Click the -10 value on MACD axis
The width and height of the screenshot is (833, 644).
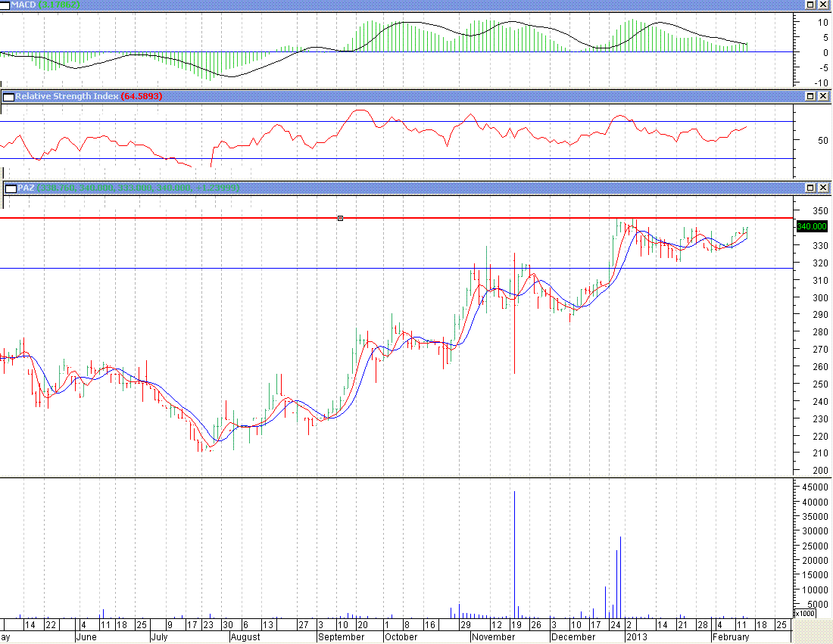point(822,83)
